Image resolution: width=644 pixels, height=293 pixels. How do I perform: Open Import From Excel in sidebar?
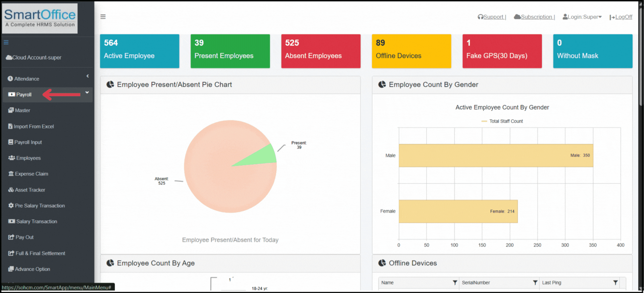pyautogui.click(x=34, y=126)
